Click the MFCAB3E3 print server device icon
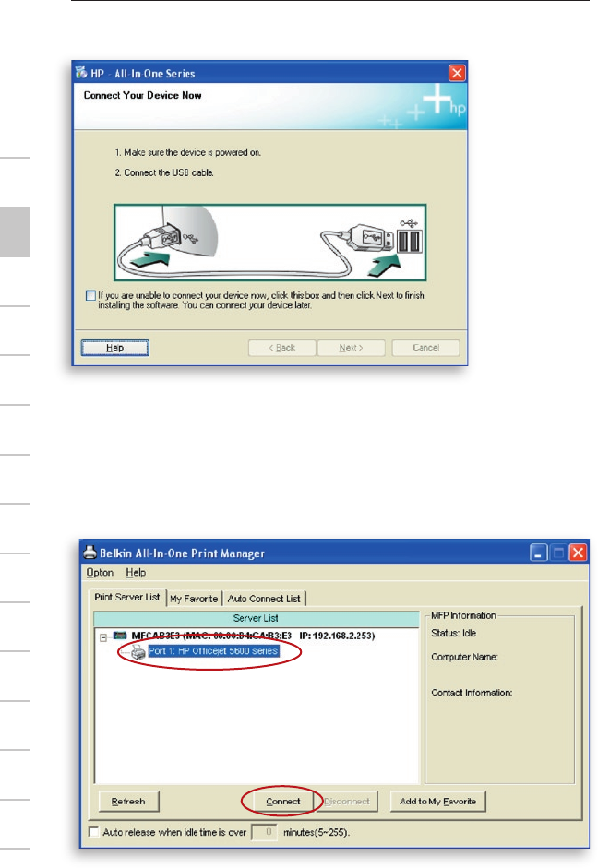 point(120,636)
